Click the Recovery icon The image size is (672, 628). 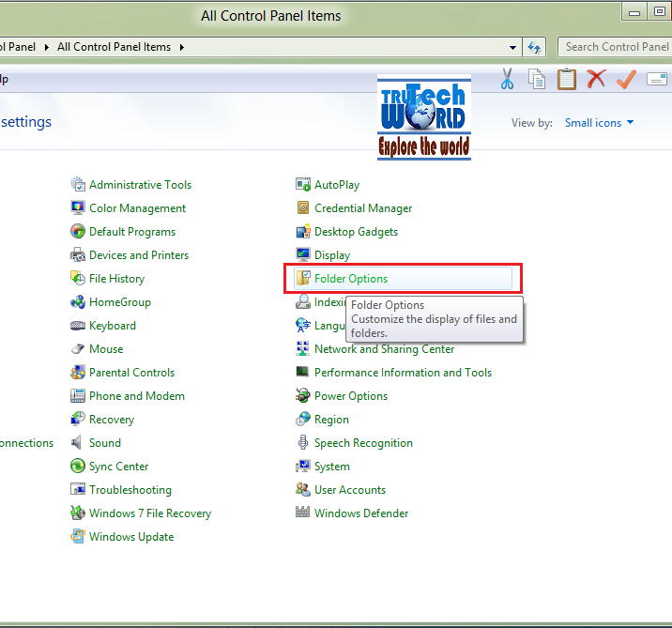tap(78, 419)
